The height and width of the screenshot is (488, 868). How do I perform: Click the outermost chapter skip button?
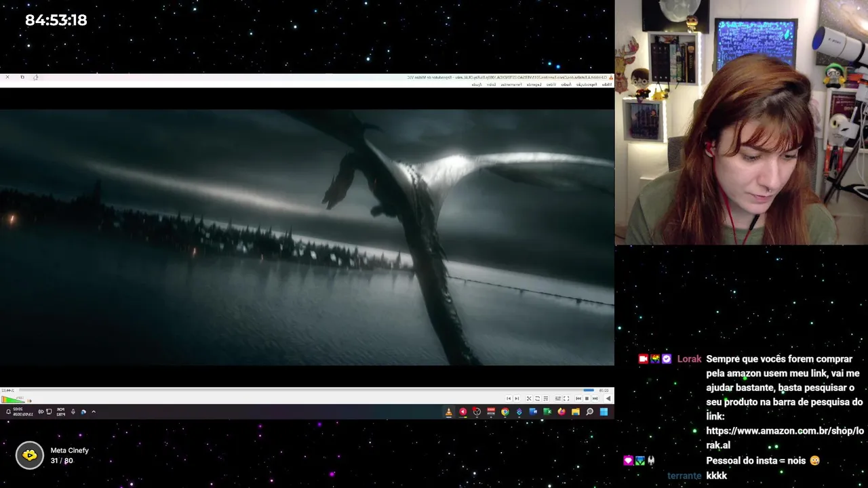509,399
